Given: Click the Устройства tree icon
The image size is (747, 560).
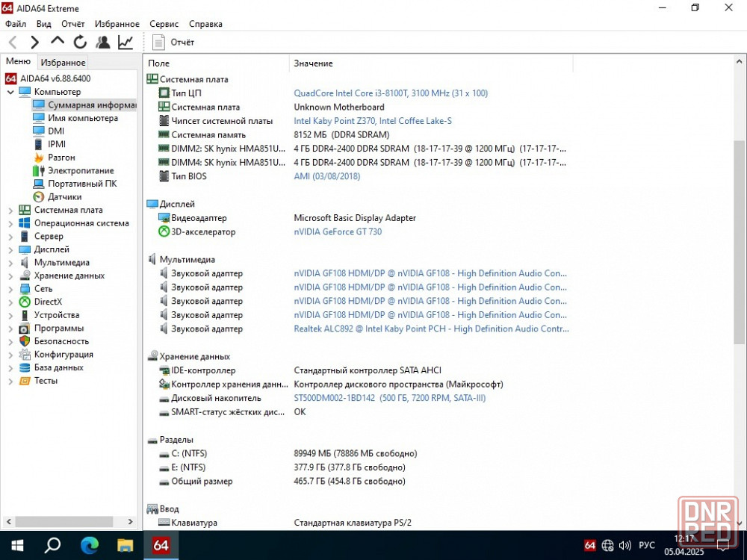Looking at the screenshot, I should [x=25, y=315].
